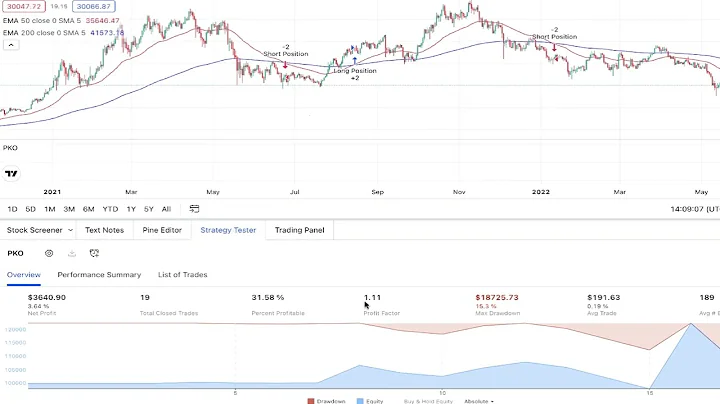This screenshot has height=404, width=720.
Task: Open strategy settings gear icon next to PKO
Action: 49,253
